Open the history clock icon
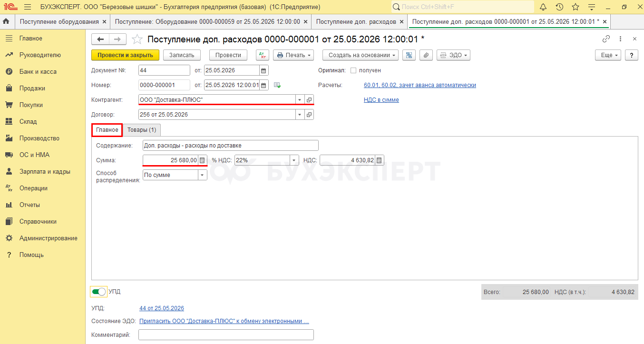This screenshot has width=644, height=344. [559, 7]
